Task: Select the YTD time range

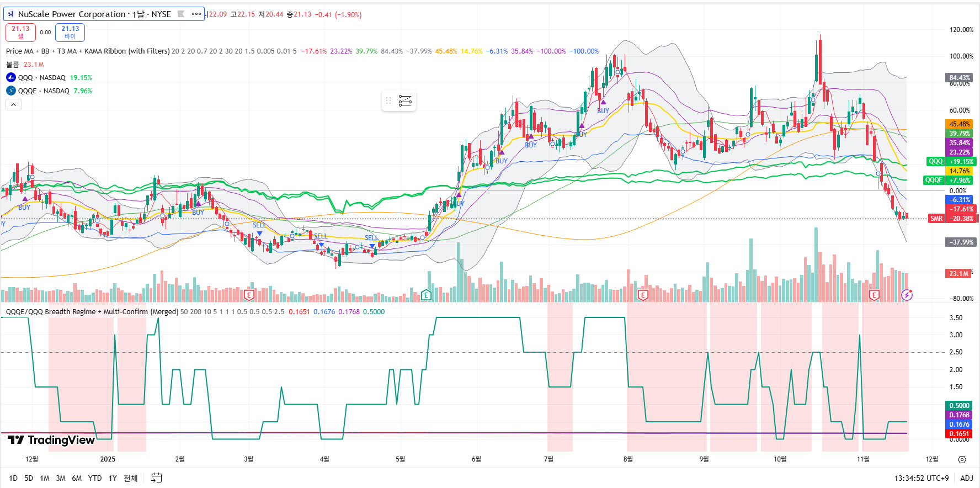Action: tap(95, 478)
